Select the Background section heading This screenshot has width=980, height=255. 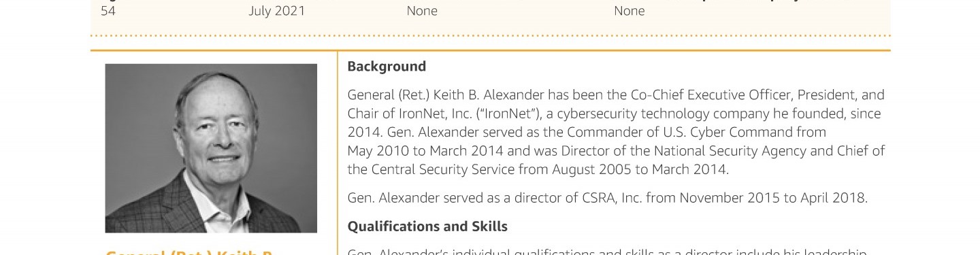click(x=387, y=67)
